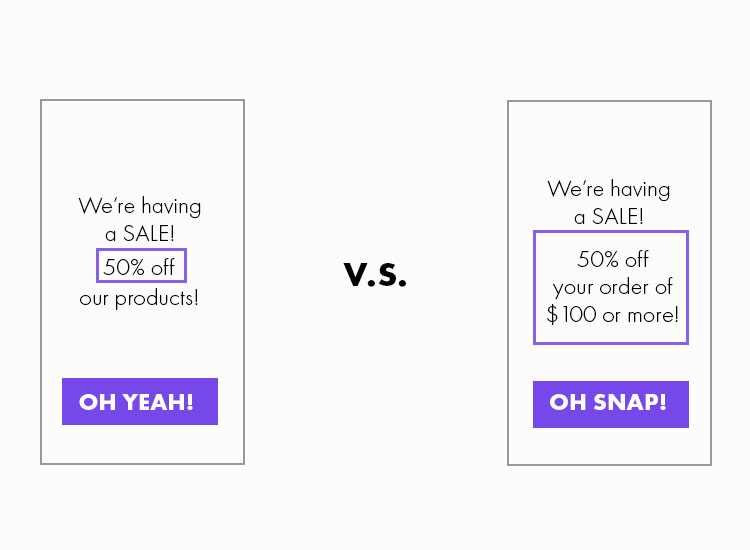Image resolution: width=750 pixels, height=550 pixels.
Task: Click "a SALE!" line in right card
Action: click(x=608, y=217)
